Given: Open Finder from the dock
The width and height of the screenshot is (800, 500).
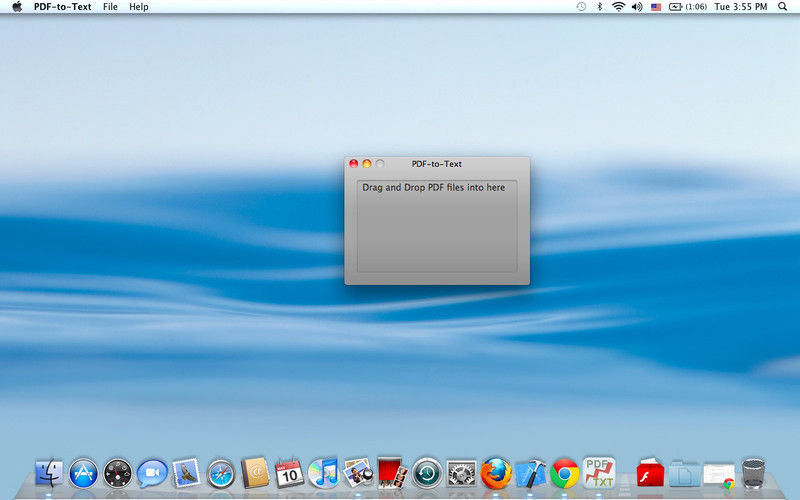Looking at the screenshot, I should pyautogui.click(x=49, y=473).
